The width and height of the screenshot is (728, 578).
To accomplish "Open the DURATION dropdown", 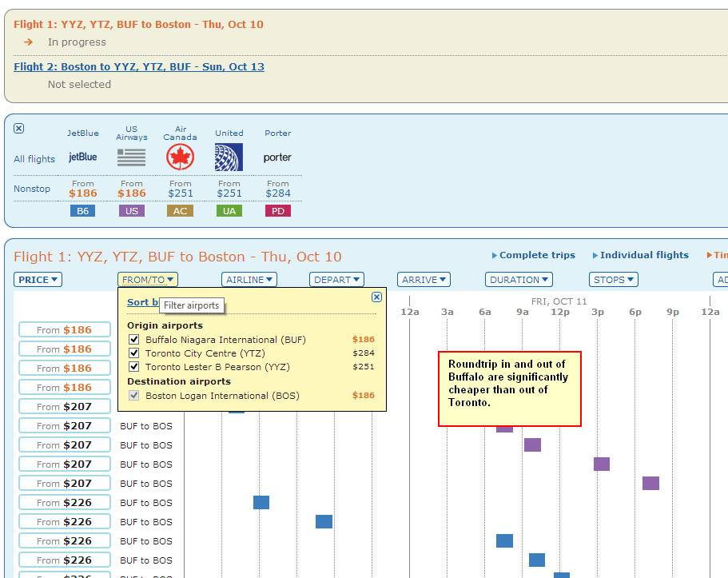I will coord(519,280).
